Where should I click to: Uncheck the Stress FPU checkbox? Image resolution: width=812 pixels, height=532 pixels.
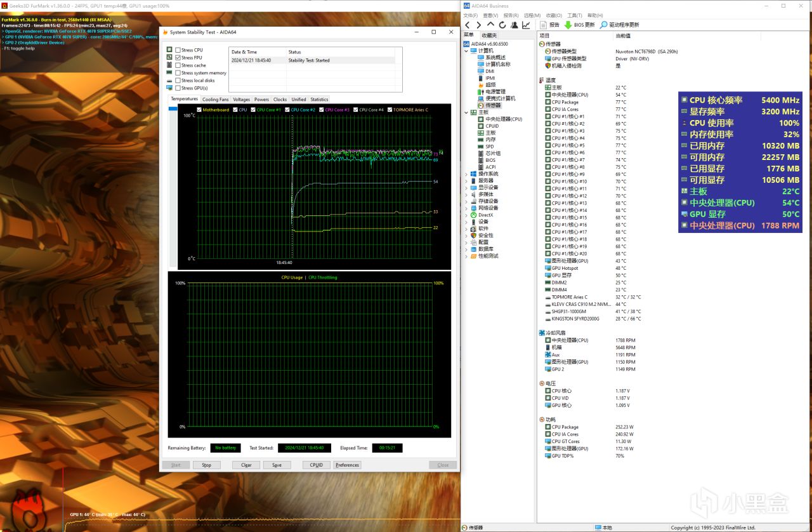178,58
